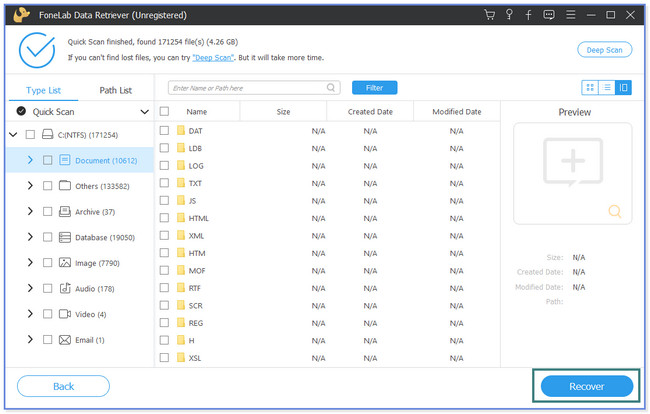The image size is (650, 414).
Task: Check the Document category checkbox
Action: click(x=48, y=160)
